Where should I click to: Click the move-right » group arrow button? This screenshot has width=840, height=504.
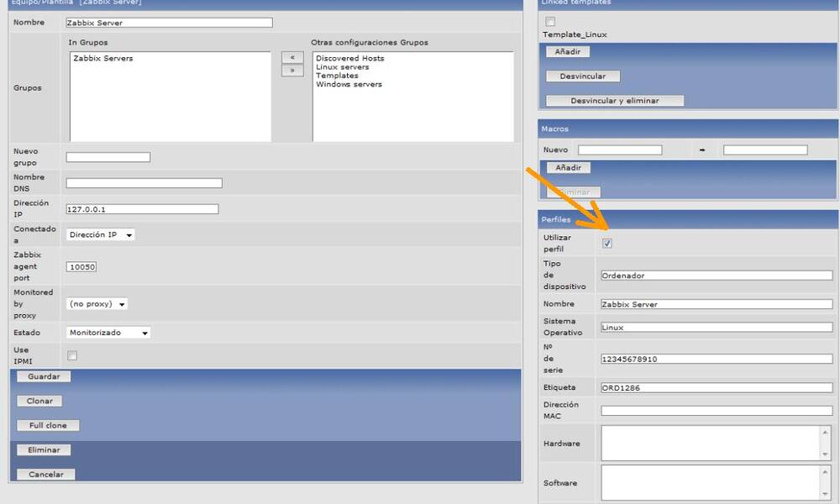[291, 71]
